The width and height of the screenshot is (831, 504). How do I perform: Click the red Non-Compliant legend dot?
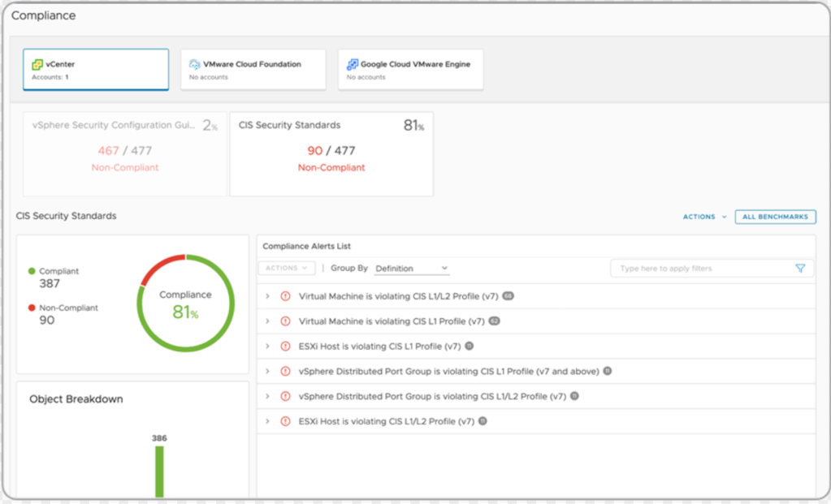(x=32, y=308)
